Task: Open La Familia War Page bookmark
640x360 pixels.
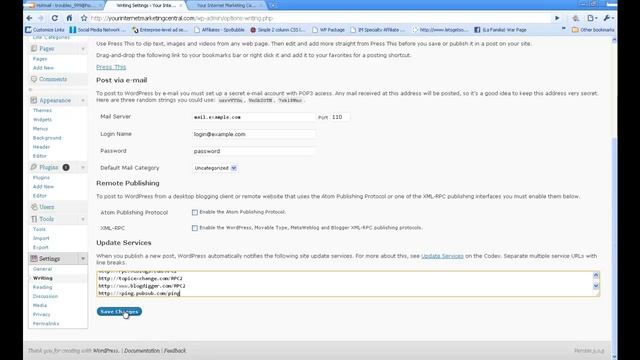Action: (500, 30)
